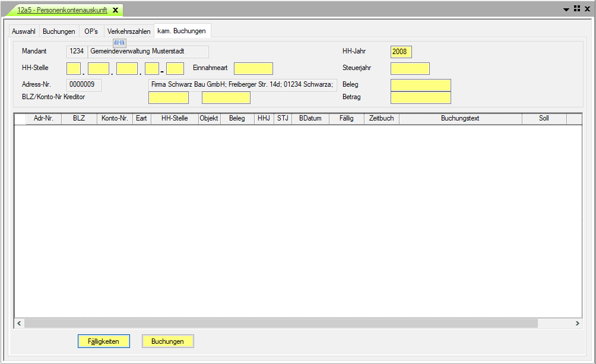Go to the Verkehrszahlen tab
The height and width of the screenshot is (364, 596).
pos(129,31)
